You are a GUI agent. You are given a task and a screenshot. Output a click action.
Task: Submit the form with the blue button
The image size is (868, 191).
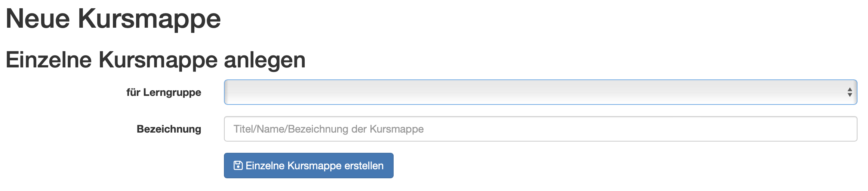coord(308,166)
